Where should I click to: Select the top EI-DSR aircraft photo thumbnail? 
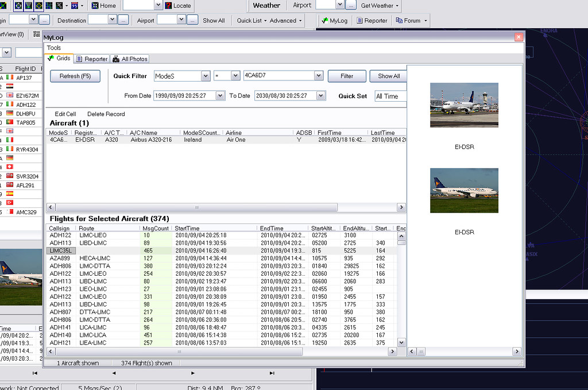(464, 105)
